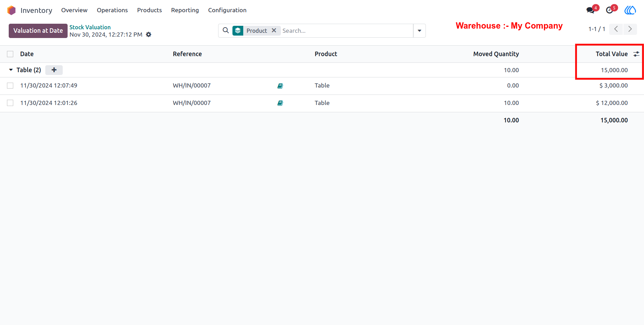
Task: Sort by the Date column header
Action: 27,54
